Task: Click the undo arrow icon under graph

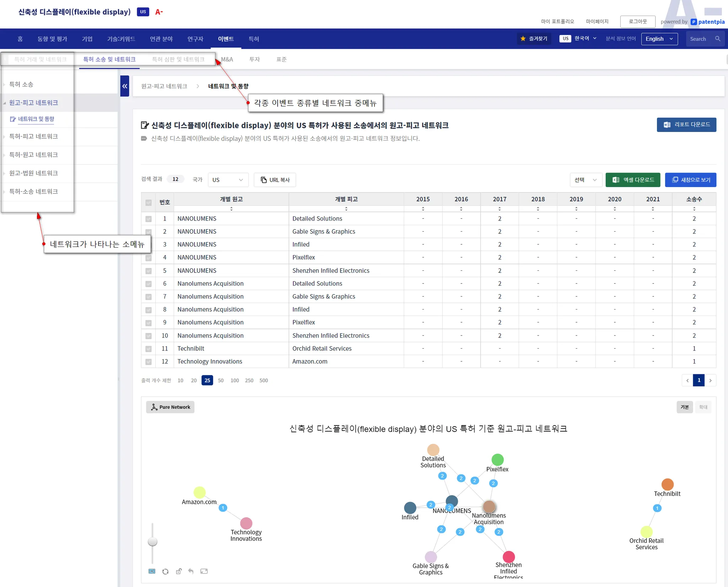Action: [191, 571]
